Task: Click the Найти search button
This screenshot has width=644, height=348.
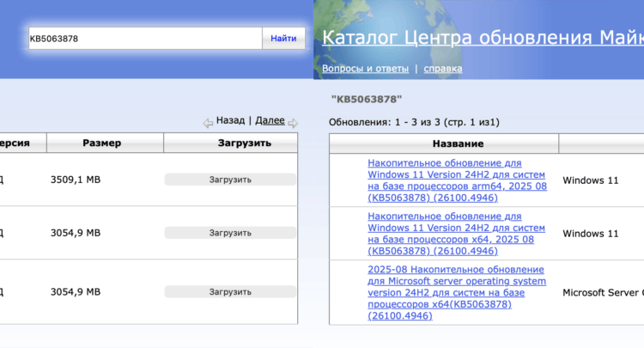Action: tap(283, 38)
